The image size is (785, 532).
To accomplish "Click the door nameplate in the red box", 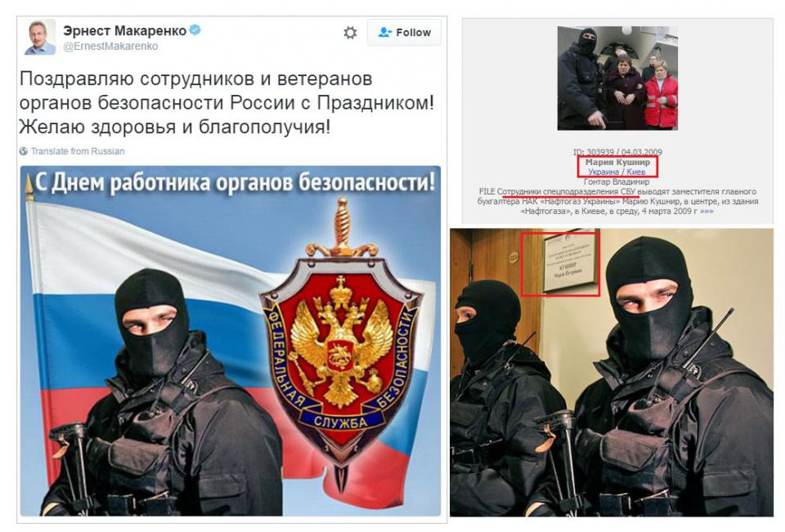I will pyautogui.click(x=569, y=263).
